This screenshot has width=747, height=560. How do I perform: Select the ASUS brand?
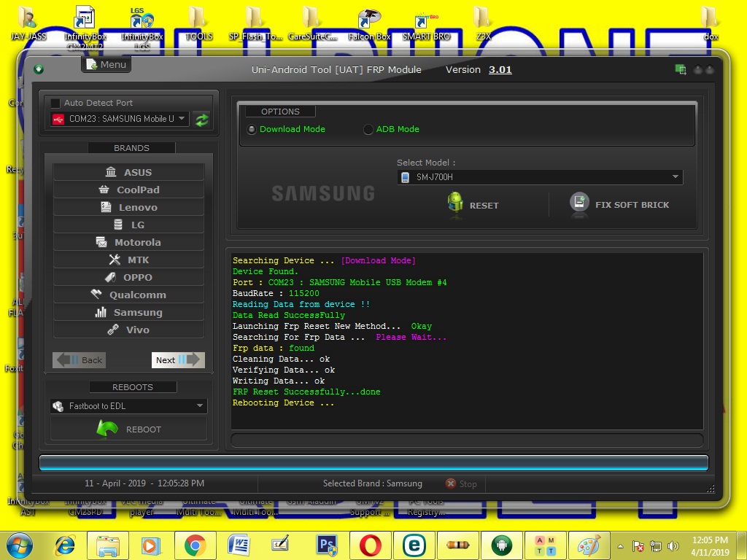(x=128, y=172)
